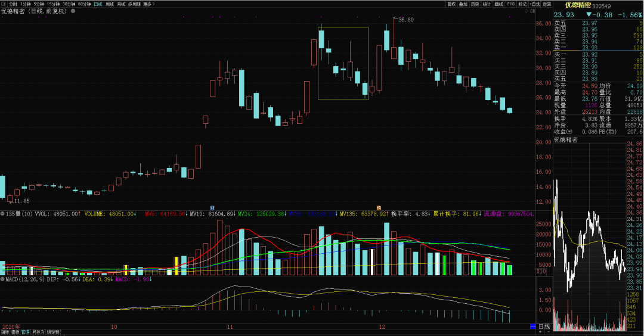Click the panel icon left of 分时
The width and height of the screenshot is (644, 336).
tap(4, 4)
